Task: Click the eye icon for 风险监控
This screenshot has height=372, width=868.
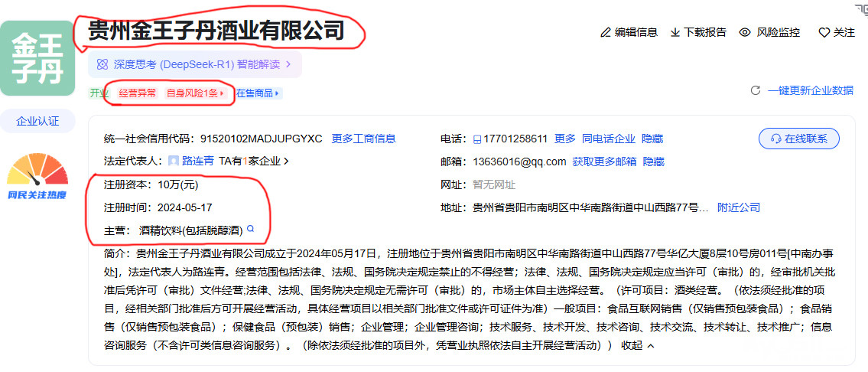Action: pyautogui.click(x=744, y=32)
